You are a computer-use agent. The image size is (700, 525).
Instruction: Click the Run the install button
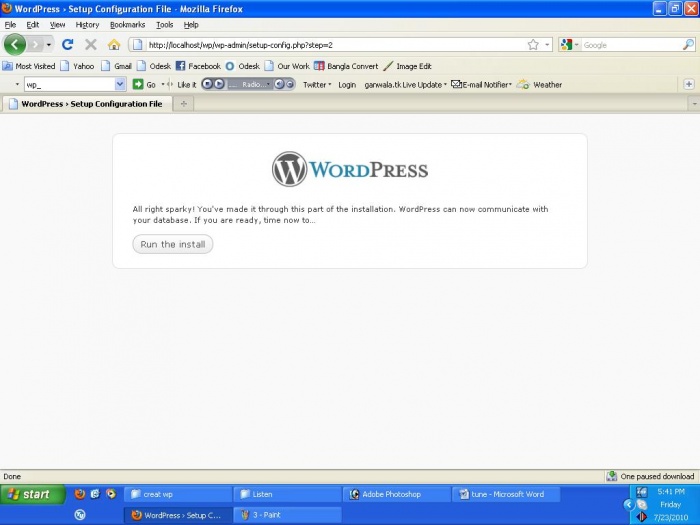point(173,244)
